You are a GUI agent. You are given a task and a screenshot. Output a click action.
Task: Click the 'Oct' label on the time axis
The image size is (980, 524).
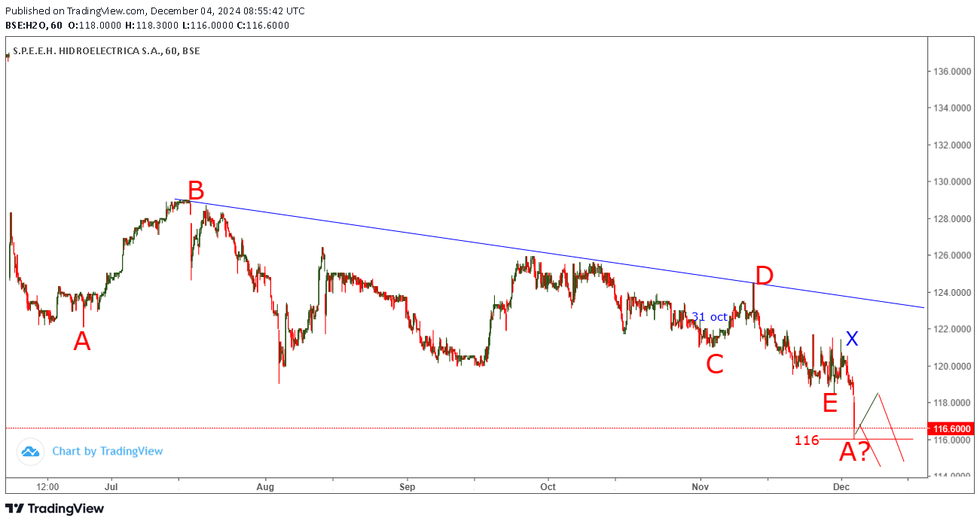(x=548, y=486)
